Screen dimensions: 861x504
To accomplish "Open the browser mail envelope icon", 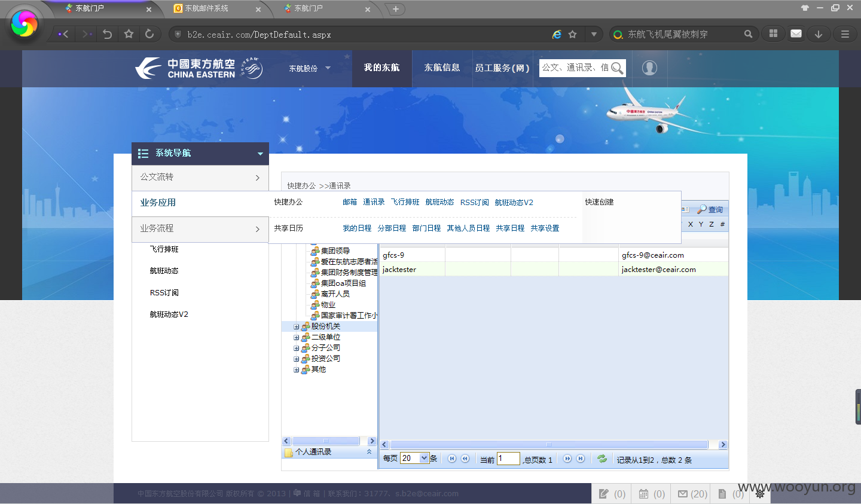I will click(796, 34).
